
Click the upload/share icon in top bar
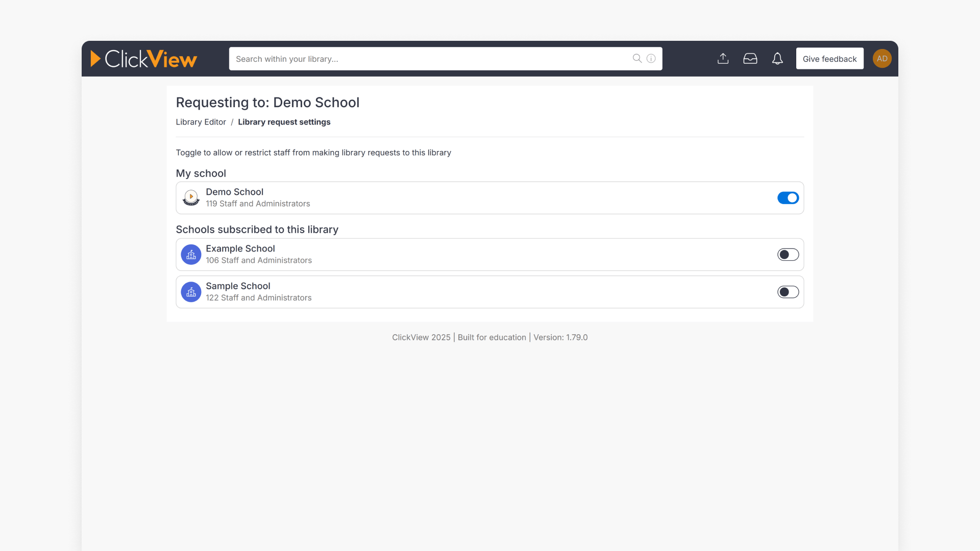[x=723, y=59]
